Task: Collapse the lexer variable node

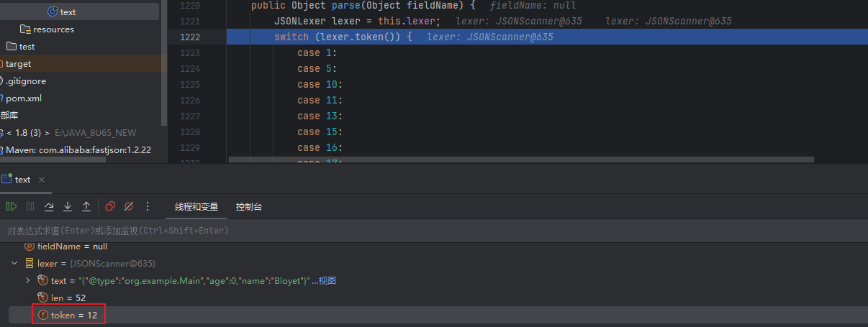Action: click(x=15, y=264)
